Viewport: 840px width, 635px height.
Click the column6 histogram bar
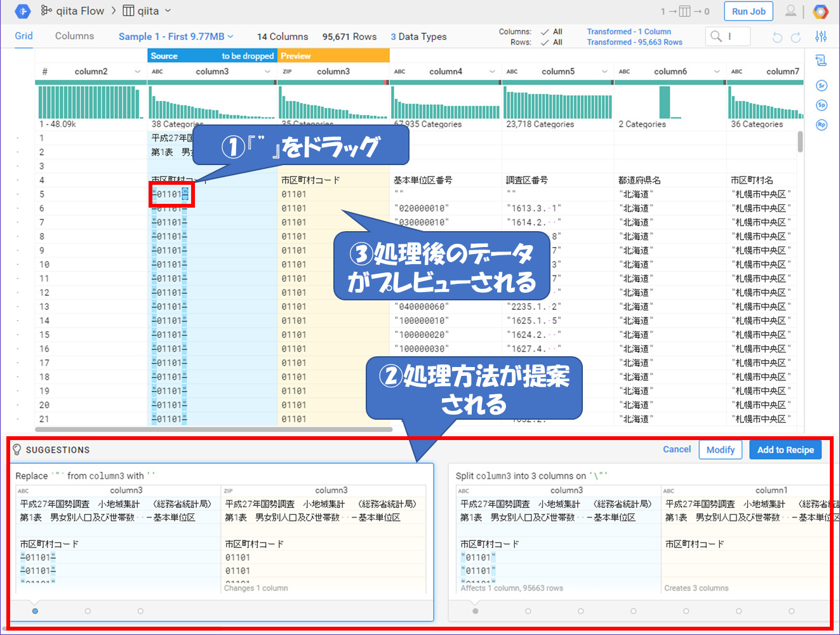pyautogui.click(x=665, y=102)
